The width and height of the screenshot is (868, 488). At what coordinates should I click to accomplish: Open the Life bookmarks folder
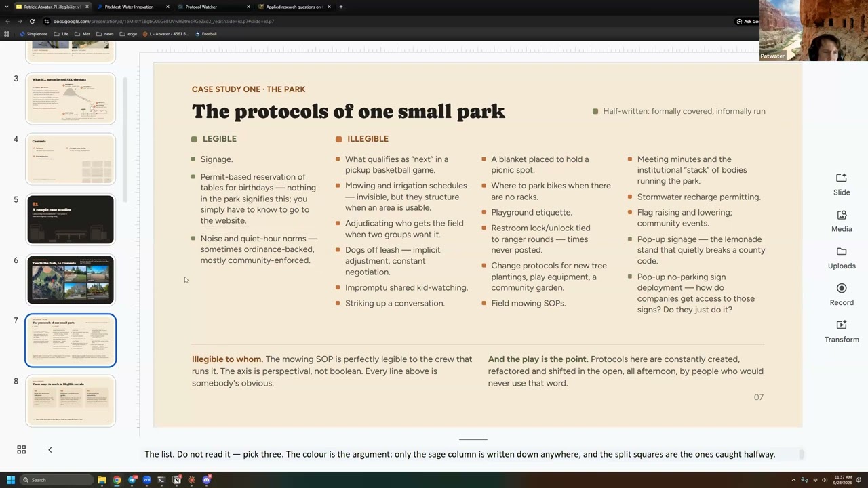[62, 34]
